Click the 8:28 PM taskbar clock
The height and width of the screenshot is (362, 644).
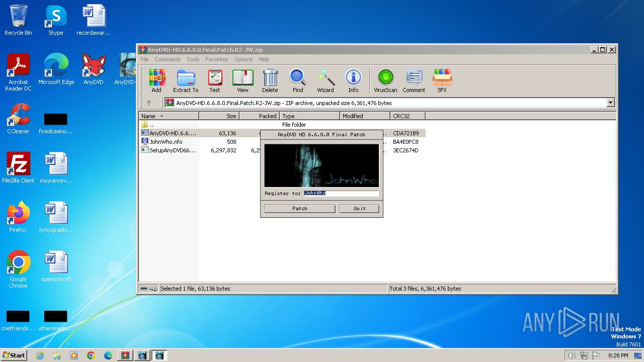pyautogui.click(x=618, y=355)
